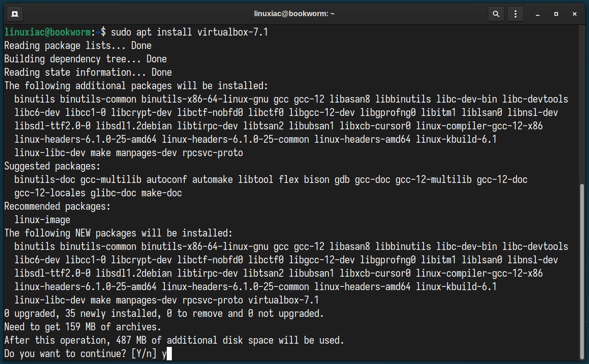Click virtualbox-7.1 in the NEW packages list

coord(284,300)
